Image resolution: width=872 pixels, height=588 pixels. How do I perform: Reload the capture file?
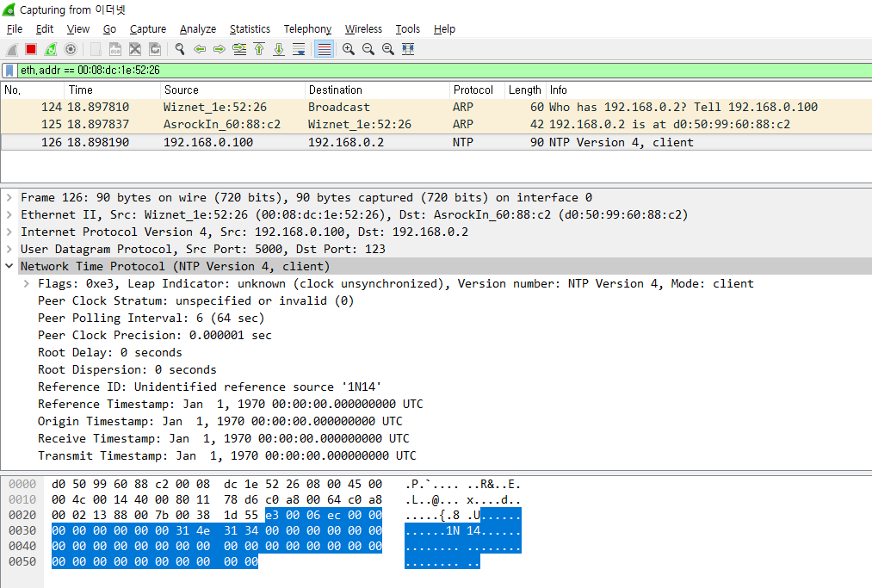(x=155, y=50)
